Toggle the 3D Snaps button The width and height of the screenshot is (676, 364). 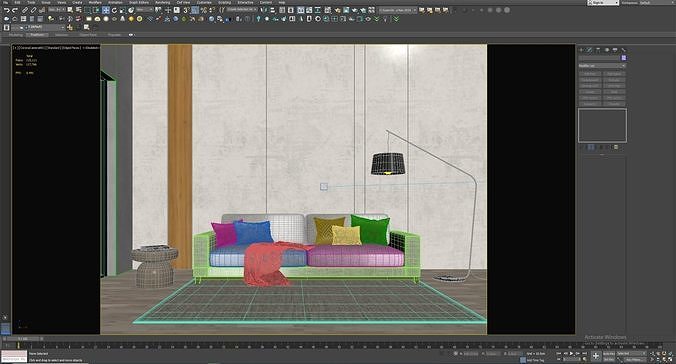click(x=186, y=9)
